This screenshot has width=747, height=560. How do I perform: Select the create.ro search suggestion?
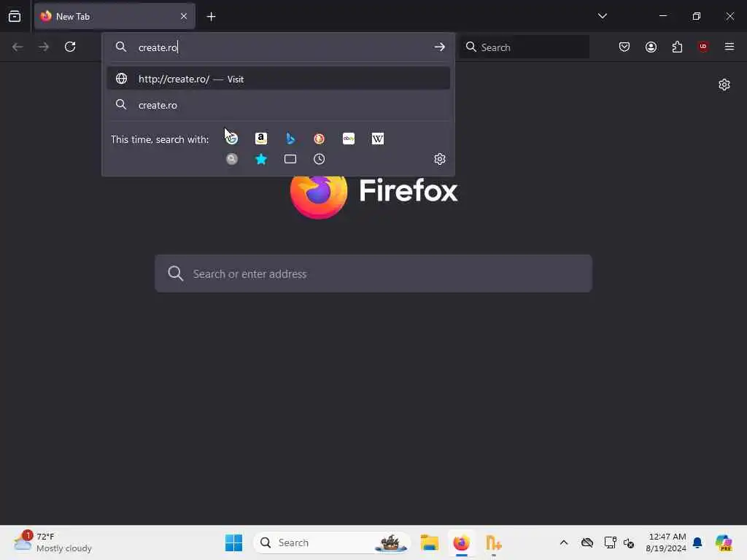point(279,105)
